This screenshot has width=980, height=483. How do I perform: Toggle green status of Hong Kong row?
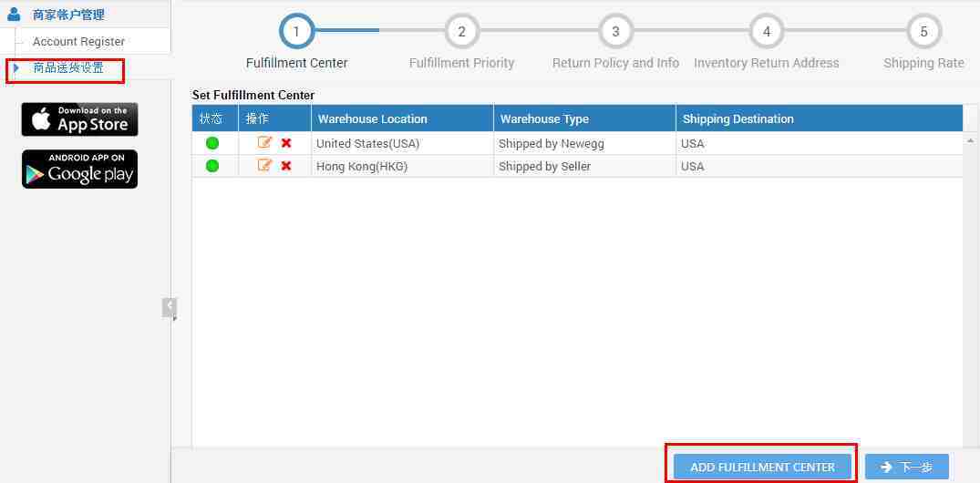click(x=212, y=166)
